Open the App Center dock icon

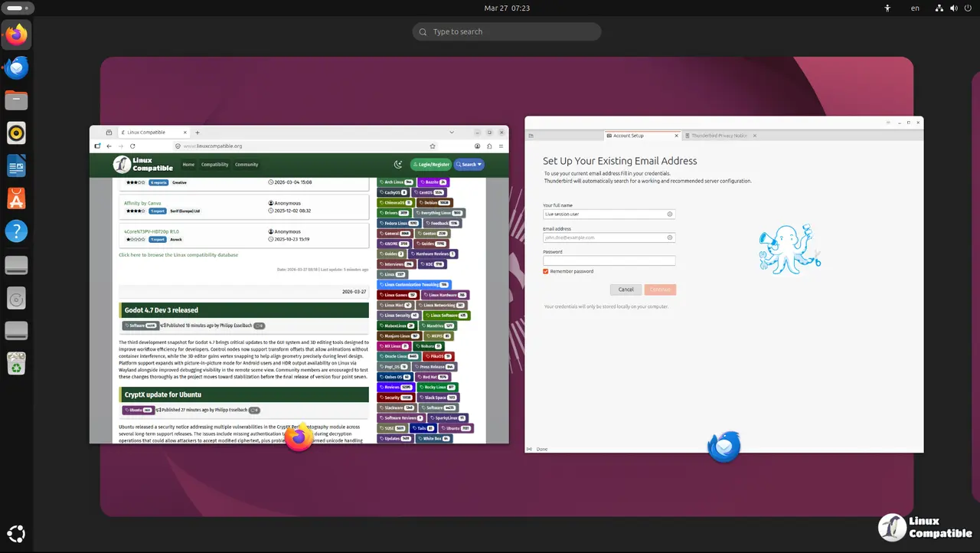[16, 199]
